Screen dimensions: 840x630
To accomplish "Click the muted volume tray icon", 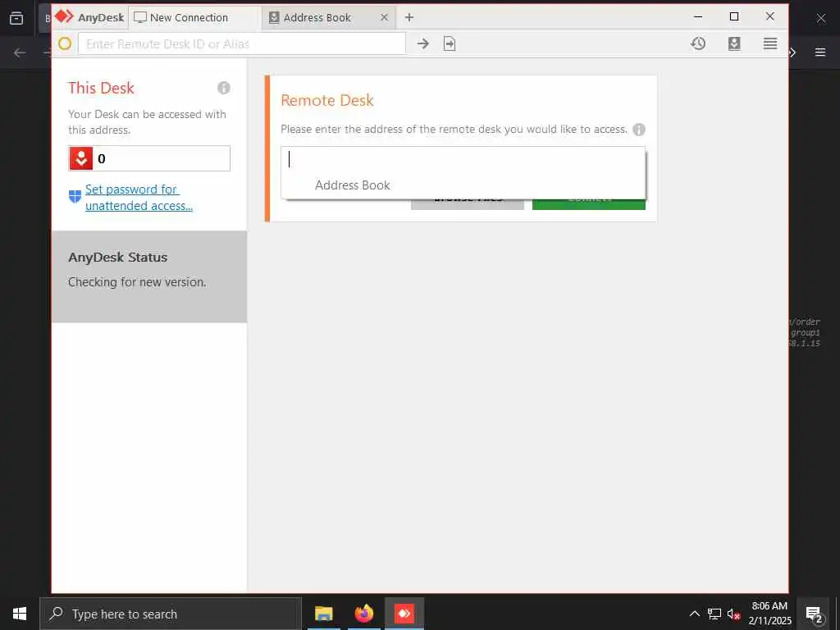I will point(734,614).
